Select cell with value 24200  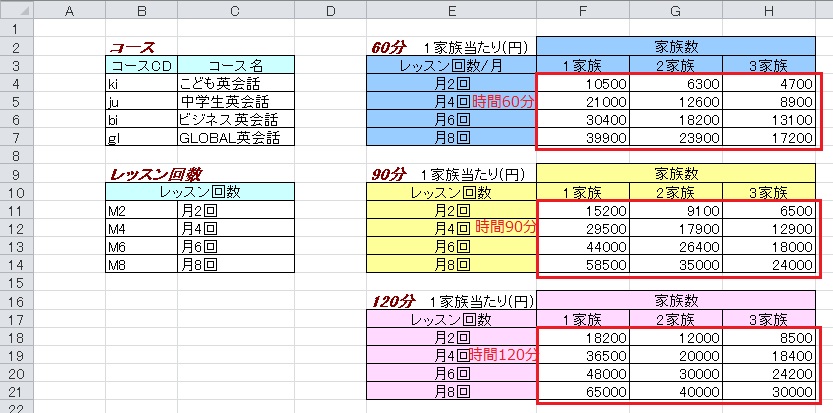click(x=769, y=373)
